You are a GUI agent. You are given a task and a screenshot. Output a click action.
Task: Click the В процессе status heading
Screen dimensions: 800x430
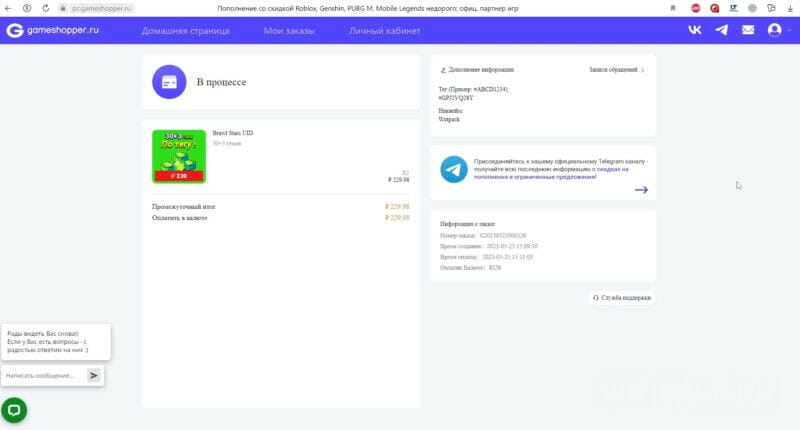221,82
